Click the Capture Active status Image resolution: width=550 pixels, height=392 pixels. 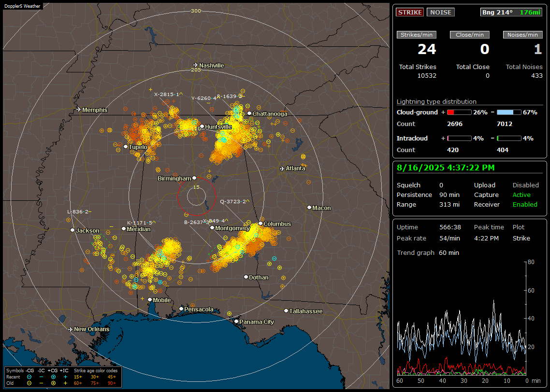click(521, 195)
